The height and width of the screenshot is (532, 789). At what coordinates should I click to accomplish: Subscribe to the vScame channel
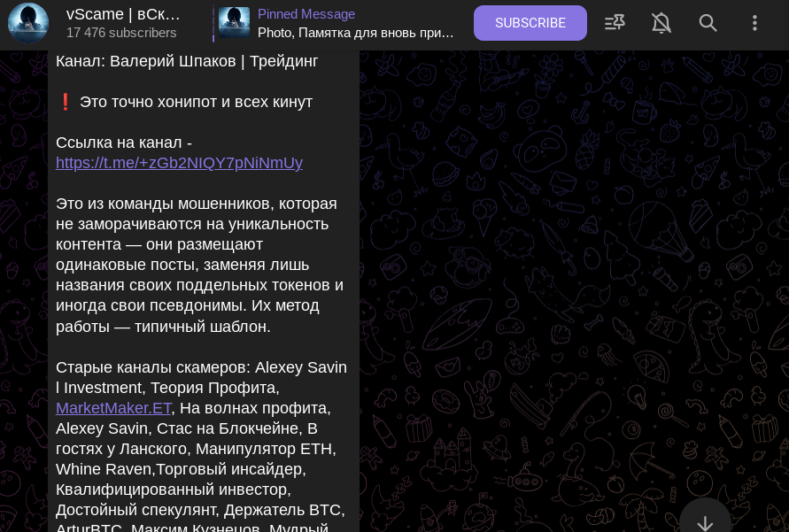click(530, 23)
